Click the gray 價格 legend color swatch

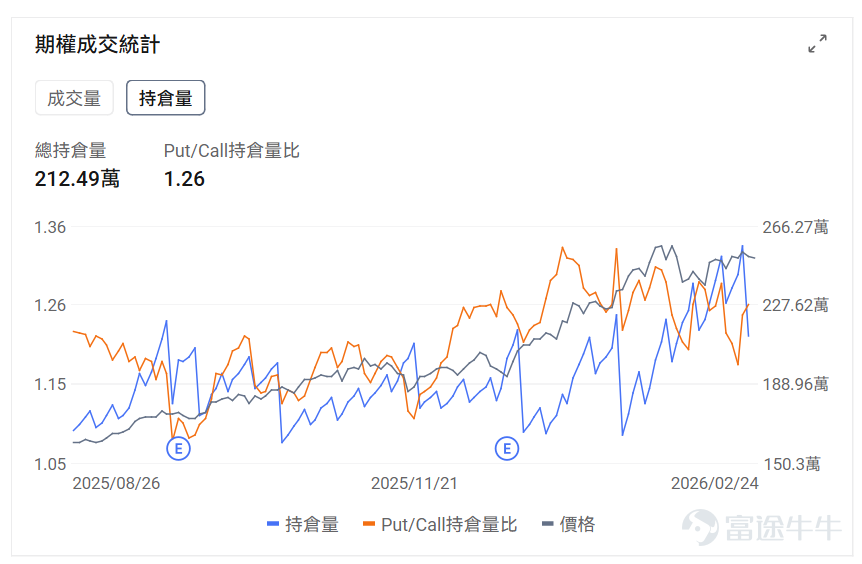pos(548,524)
